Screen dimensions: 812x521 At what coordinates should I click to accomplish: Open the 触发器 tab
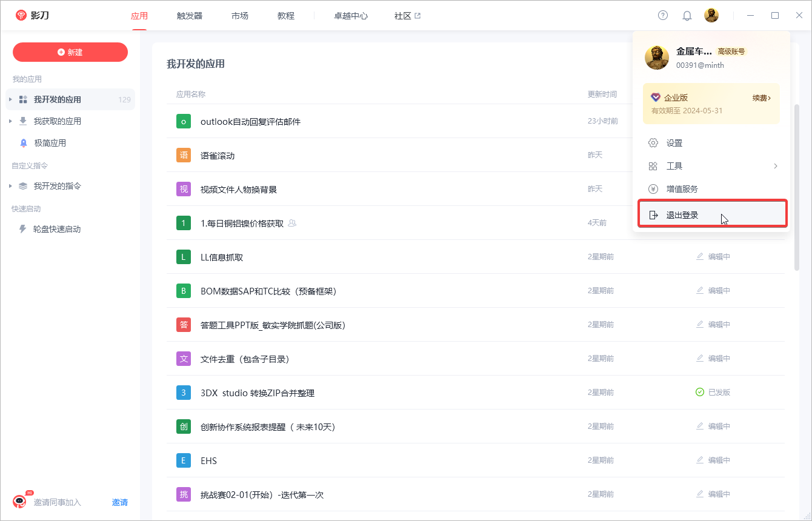pyautogui.click(x=190, y=16)
